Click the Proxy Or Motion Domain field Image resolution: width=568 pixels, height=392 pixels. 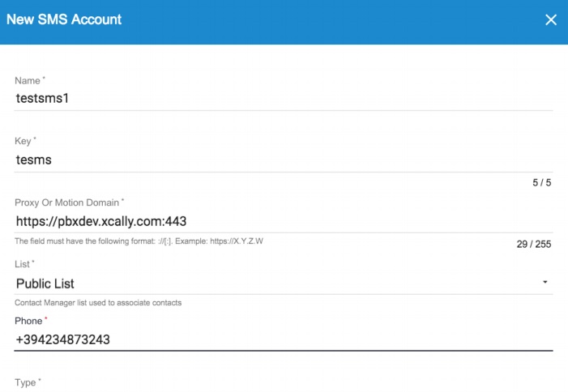pyautogui.click(x=284, y=221)
